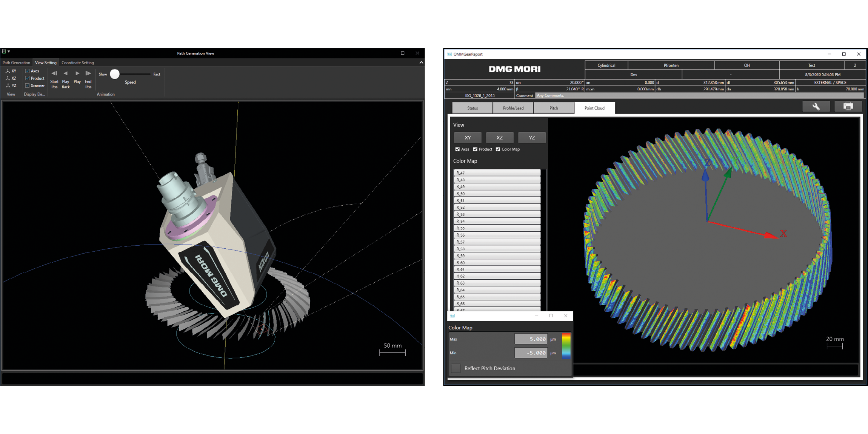Select R_62 in the Color Map list

pyautogui.click(x=497, y=276)
